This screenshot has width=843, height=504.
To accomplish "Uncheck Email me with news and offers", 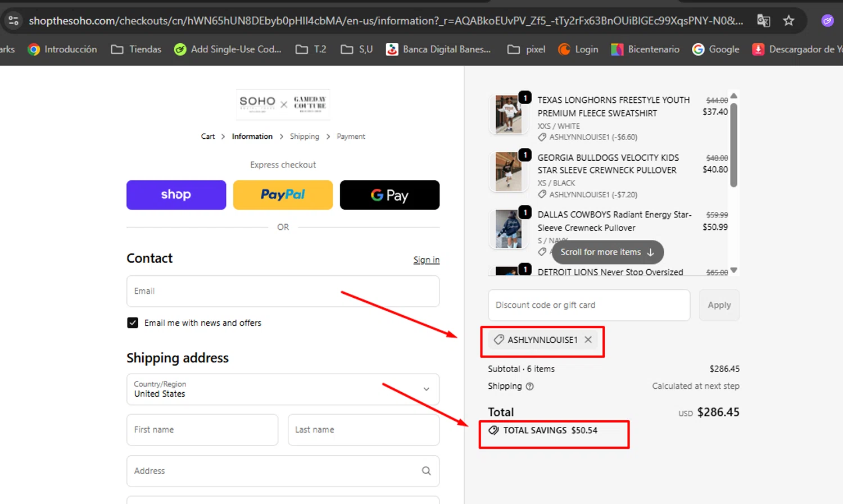I will click(133, 323).
